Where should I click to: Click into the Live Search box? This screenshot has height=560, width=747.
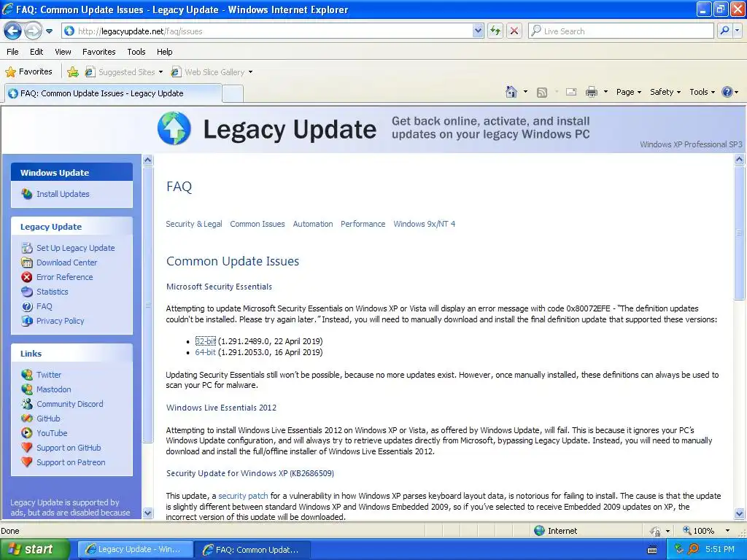pyautogui.click(x=621, y=31)
